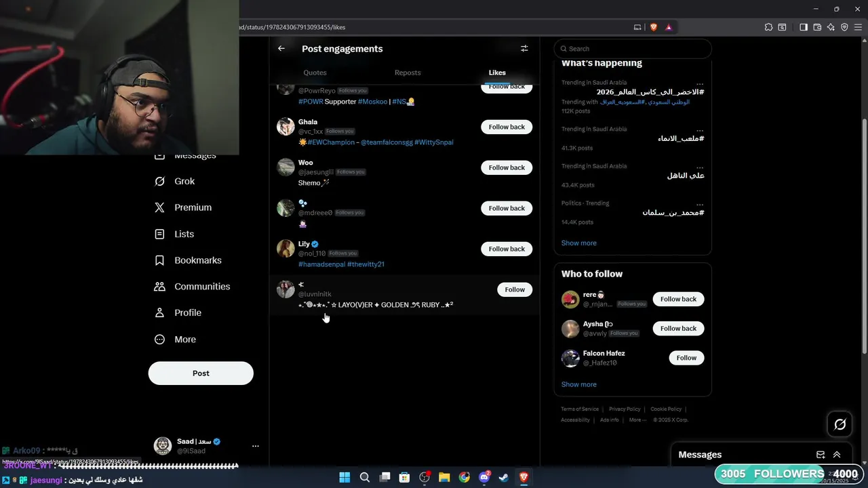Open Brave Rewards triangle icon
Viewport: 868px width, 488px height.
(669, 27)
